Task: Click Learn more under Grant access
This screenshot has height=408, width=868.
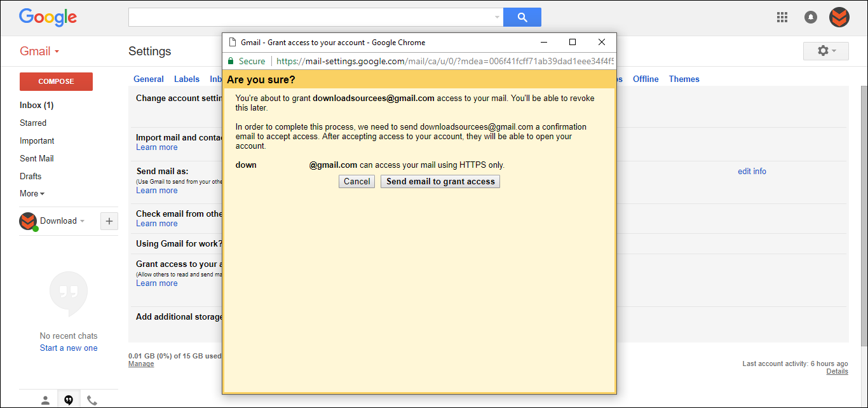Action: [157, 283]
